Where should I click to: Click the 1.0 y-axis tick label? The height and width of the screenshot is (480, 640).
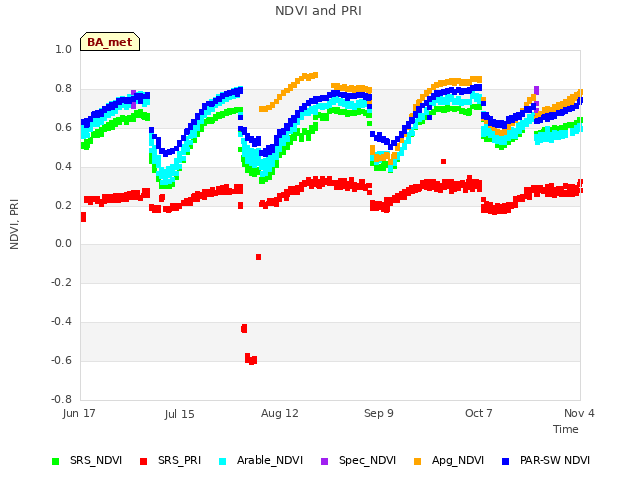[63, 49]
